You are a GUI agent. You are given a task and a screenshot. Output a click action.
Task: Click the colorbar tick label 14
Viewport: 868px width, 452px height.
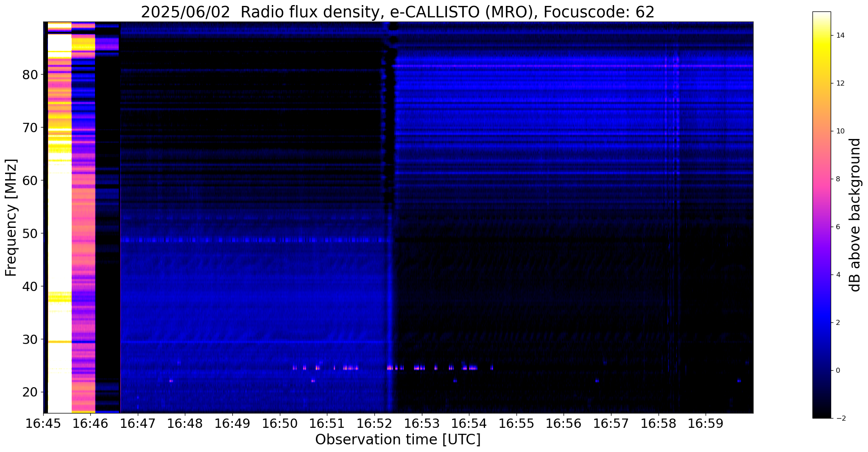[x=840, y=36]
